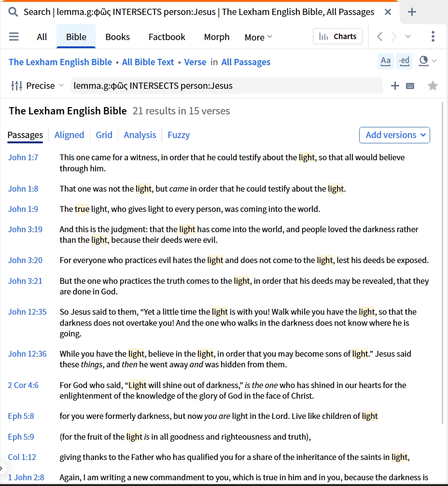Toggle match case Aa option
Image resolution: width=448 pixels, height=486 pixels.
[x=385, y=61]
